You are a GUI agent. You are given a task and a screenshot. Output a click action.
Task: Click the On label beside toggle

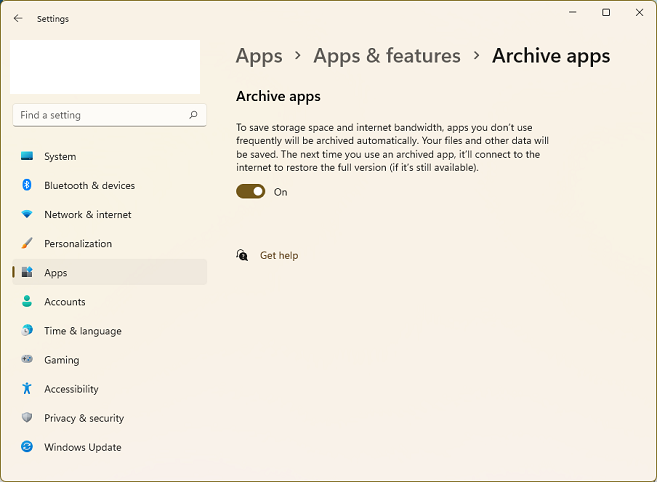(280, 192)
